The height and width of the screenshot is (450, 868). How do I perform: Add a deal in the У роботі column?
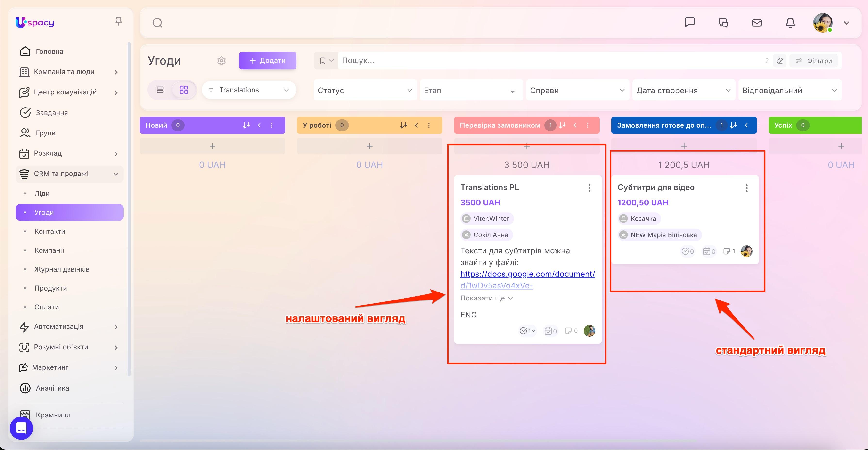tap(370, 146)
